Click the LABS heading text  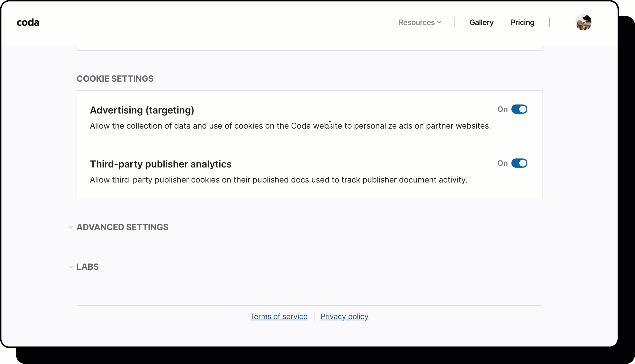pos(88,267)
